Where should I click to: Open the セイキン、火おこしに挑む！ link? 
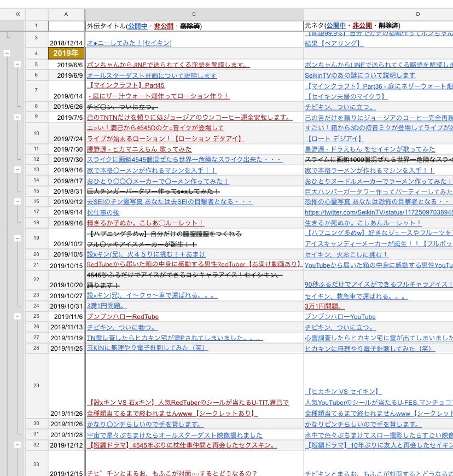click(346, 255)
